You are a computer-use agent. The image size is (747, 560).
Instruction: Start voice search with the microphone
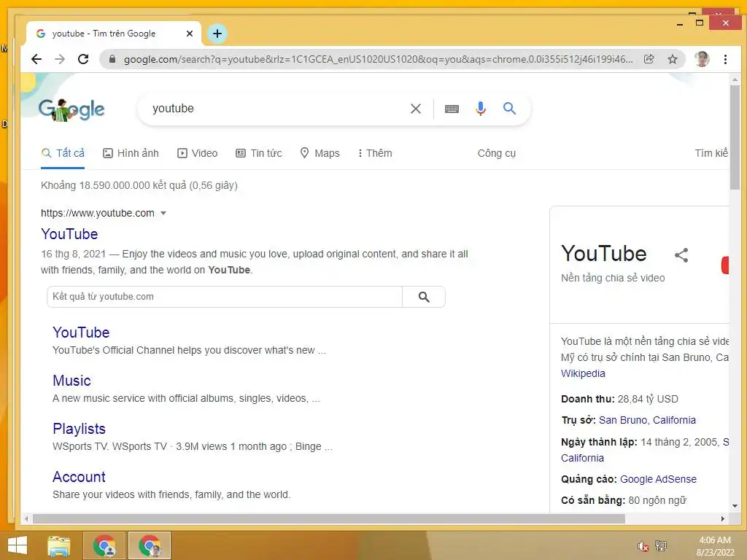point(481,109)
